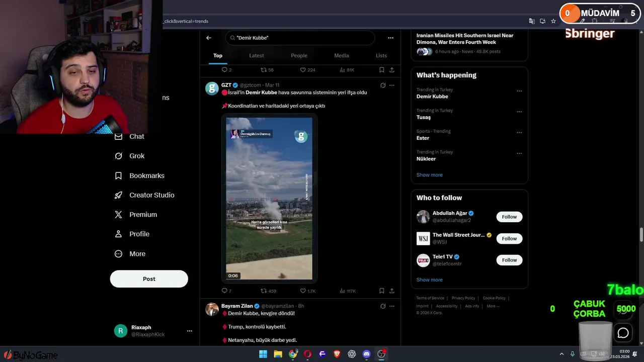644x362 pixels.
Task: Ask Grok about the GZT post
Action: pos(383,85)
